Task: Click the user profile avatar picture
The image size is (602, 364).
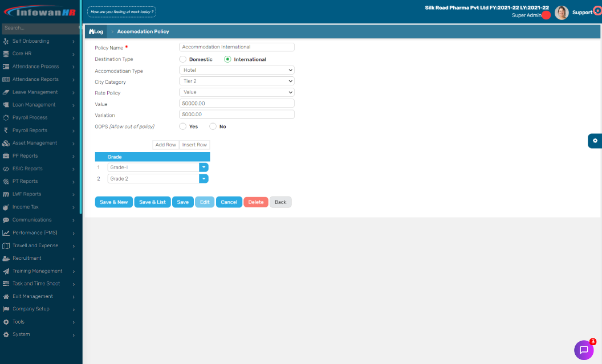Action: pyautogui.click(x=562, y=13)
